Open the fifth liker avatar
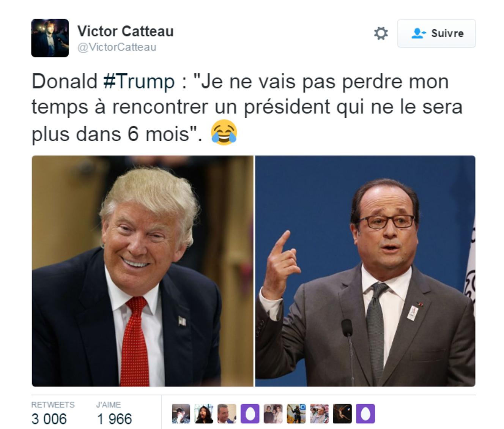This screenshot has width=504, height=429. [273, 414]
